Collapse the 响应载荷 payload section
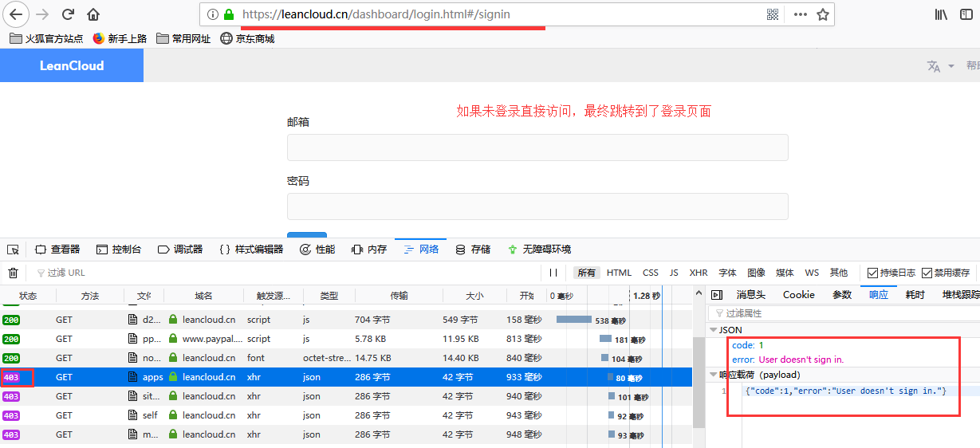The height and width of the screenshot is (448, 980). tap(713, 375)
